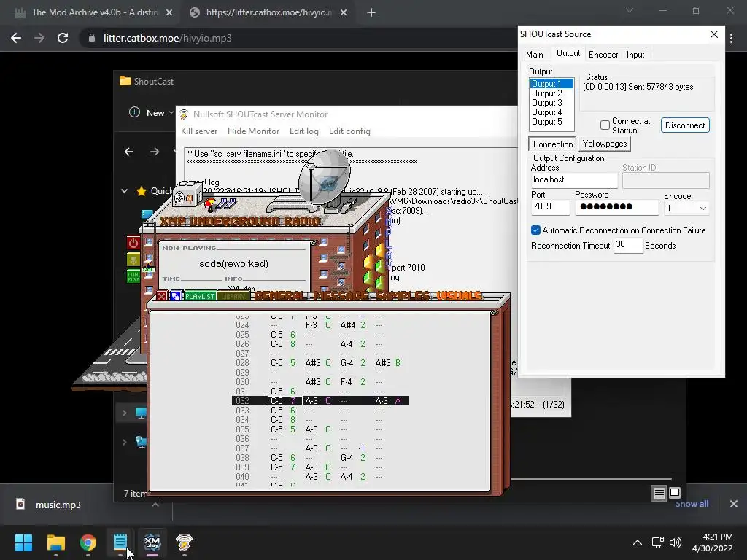The image size is (747, 560).
Task: Close the XMPlay info panel with red X
Action: (x=161, y=296)
